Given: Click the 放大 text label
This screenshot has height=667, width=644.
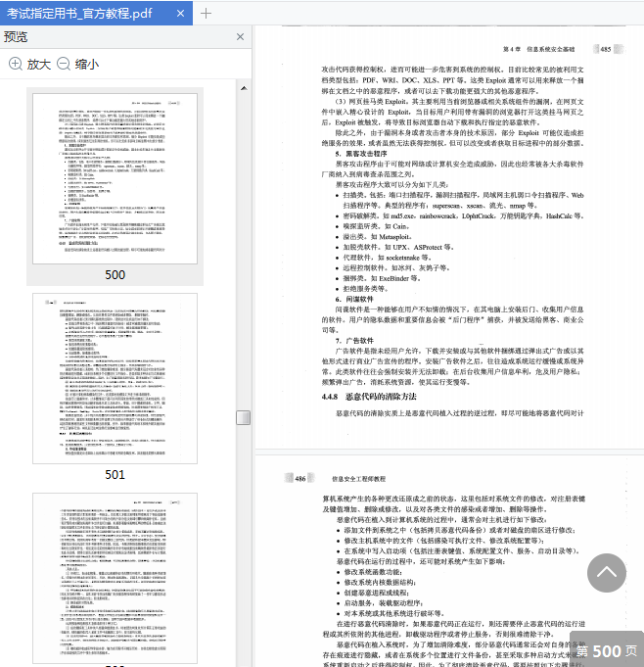Looking at the screenshot, I should tap(39, 65).
